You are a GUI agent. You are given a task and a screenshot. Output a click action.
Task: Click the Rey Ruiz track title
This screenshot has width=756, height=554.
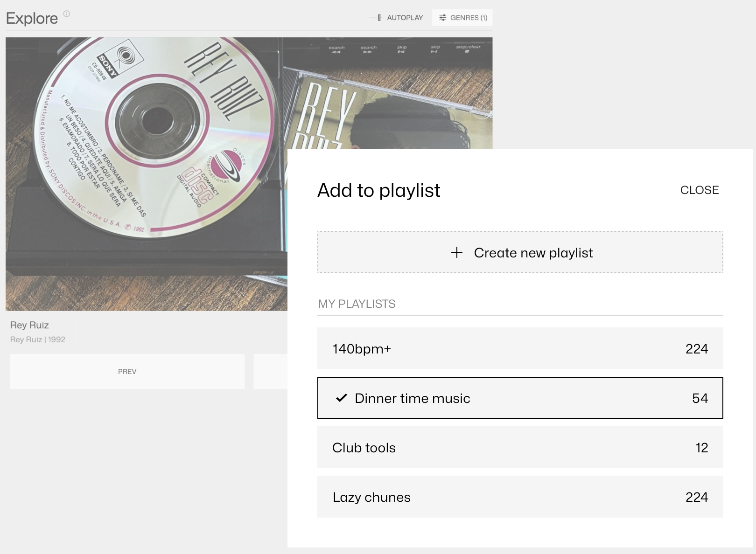(29, 325)
